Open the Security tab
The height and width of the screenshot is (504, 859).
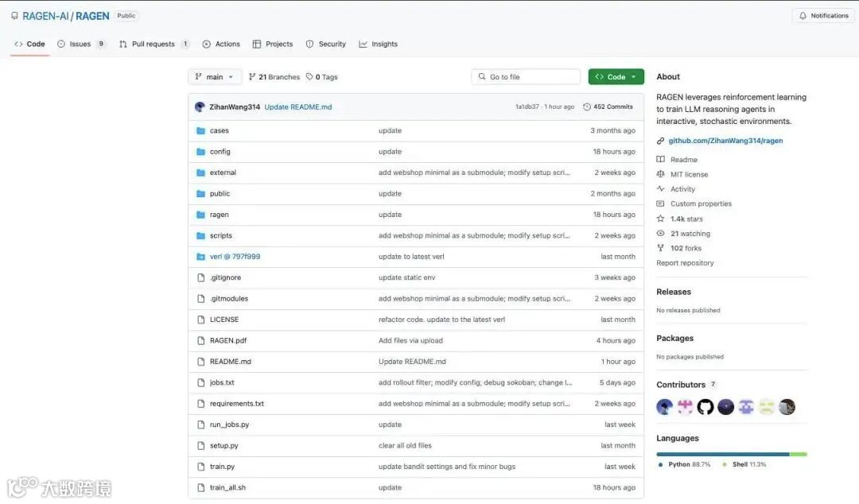pyautogui.click(x=326, y=44)
